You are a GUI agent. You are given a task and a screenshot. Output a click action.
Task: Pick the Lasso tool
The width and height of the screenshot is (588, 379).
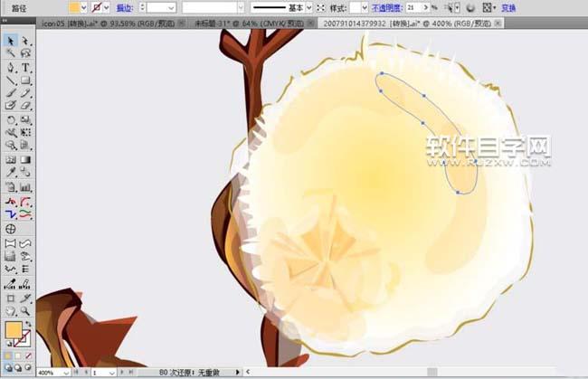tap(25, 53)
